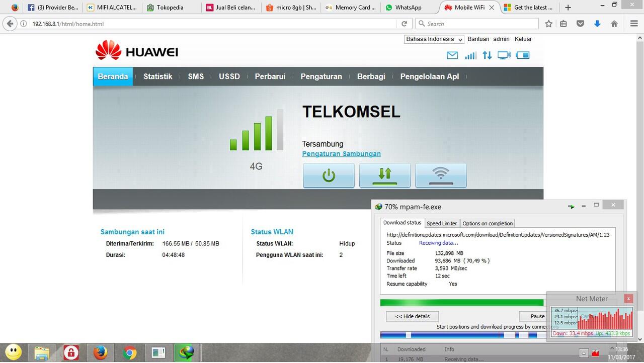Open File Explorer from the taskbar

point(42,353)
